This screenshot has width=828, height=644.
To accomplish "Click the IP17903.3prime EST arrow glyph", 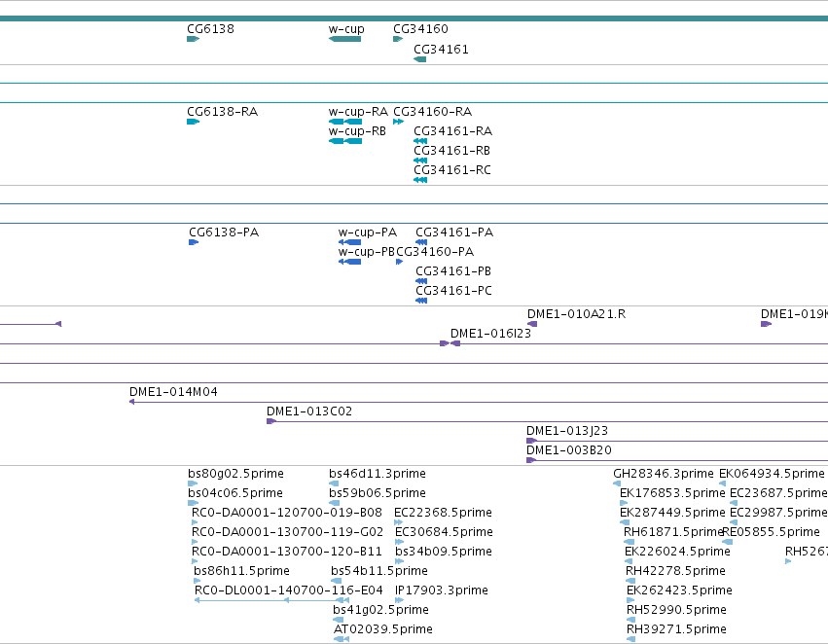I will pyautogui.click(x=399, y=600).
